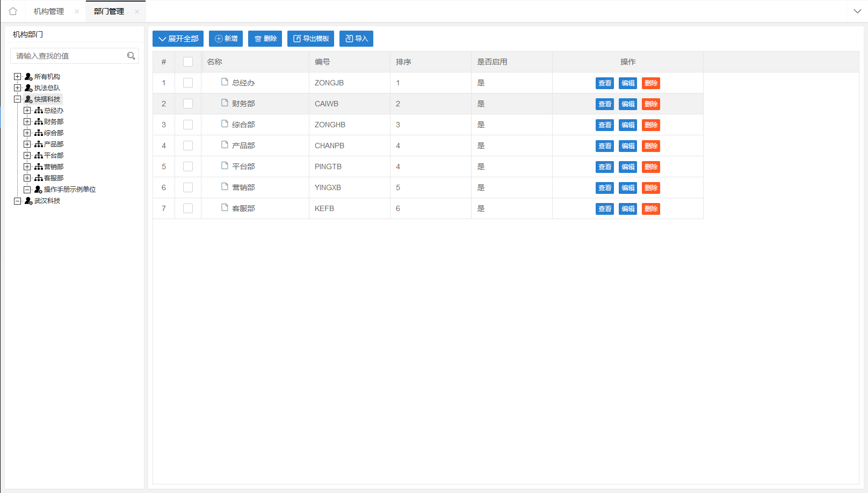
Task: Focus the 请输入查找的值 search field
Action: (69, 56)
